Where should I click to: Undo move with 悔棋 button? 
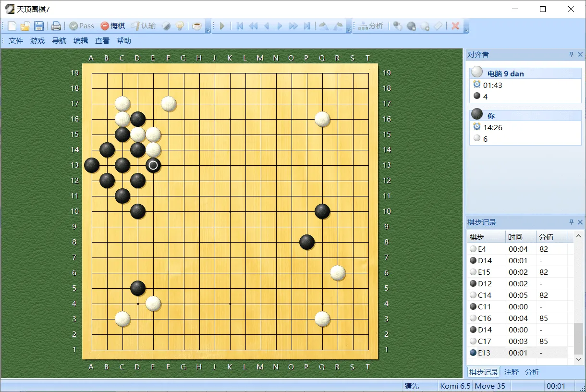[113, 26]
